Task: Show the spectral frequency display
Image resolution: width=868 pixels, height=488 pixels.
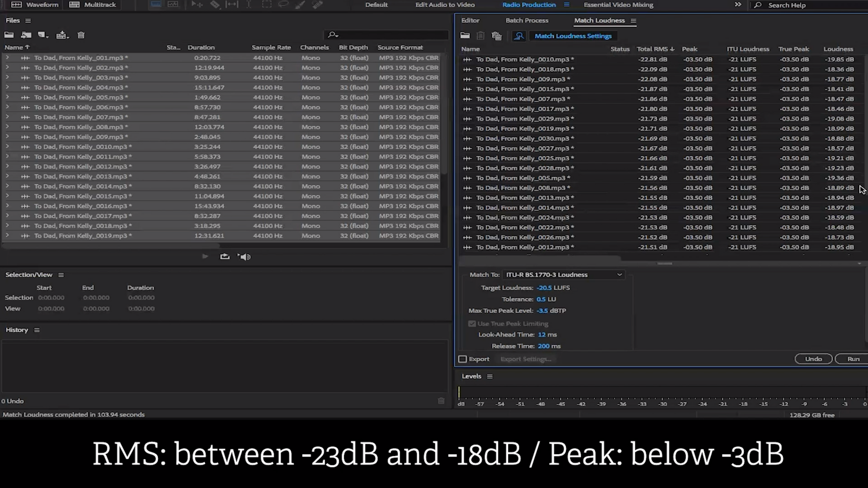Action: (x=156, y=4)
